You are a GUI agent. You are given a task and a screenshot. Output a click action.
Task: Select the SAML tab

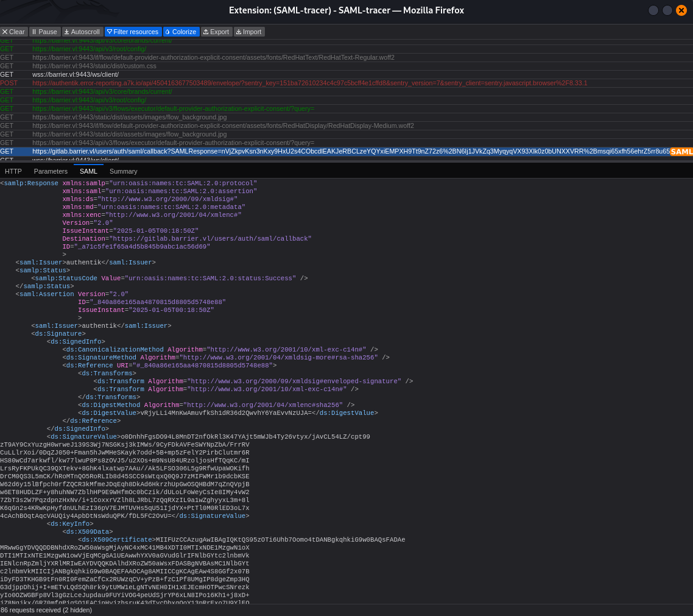pos(88,171)
